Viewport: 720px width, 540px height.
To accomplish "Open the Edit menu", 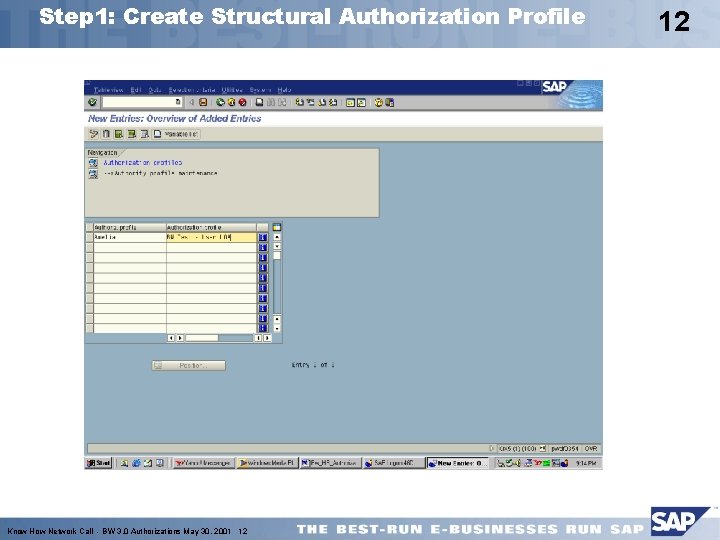I will pos(136,90).
